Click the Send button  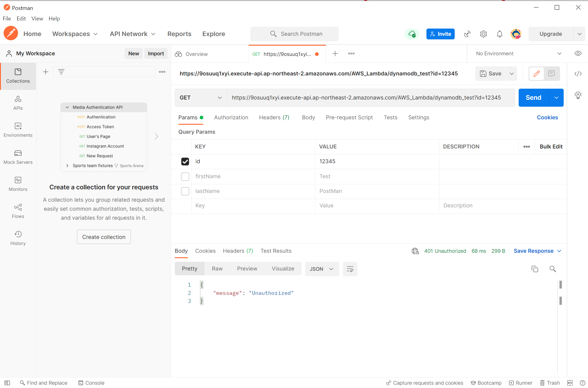[x=533, y=98]
